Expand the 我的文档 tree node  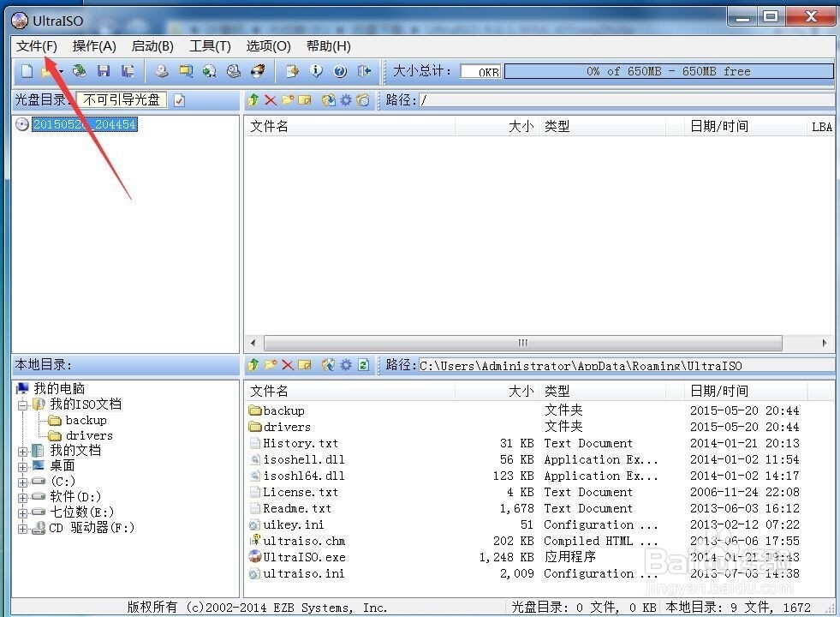[22, 452]
